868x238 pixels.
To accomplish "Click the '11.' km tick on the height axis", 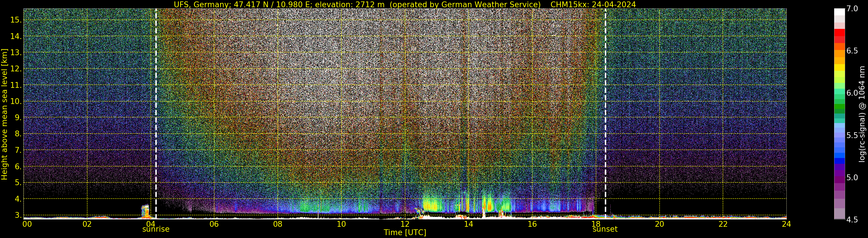I will pos(16,85).
